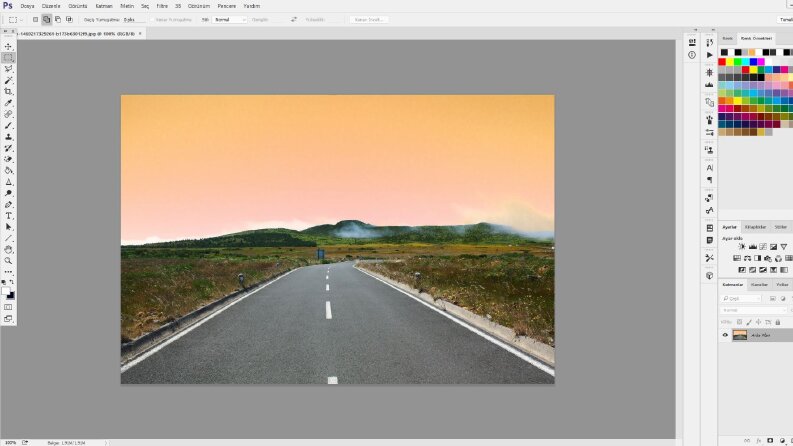
Task: Select the Sharpen tool
Action: (x=8, y=182)
